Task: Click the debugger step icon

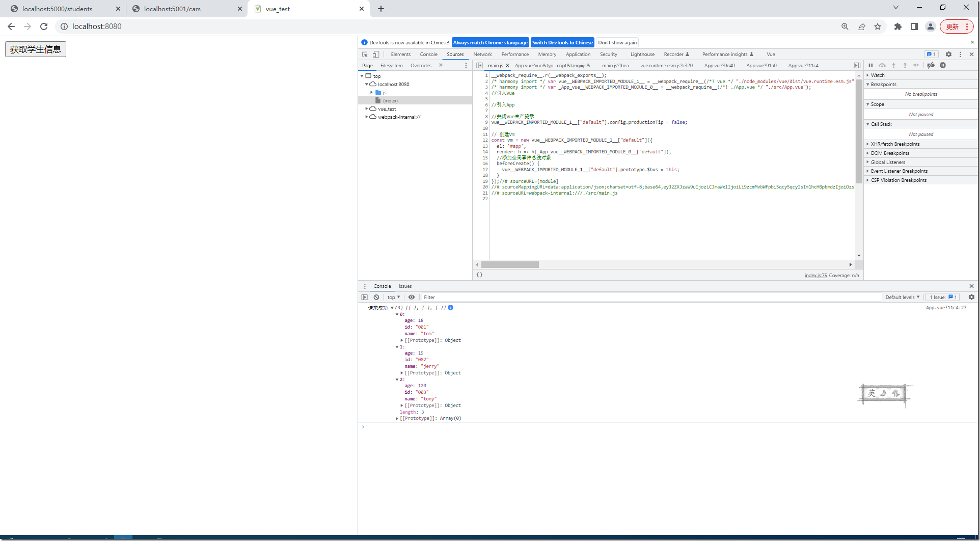Action: (916, 65)
